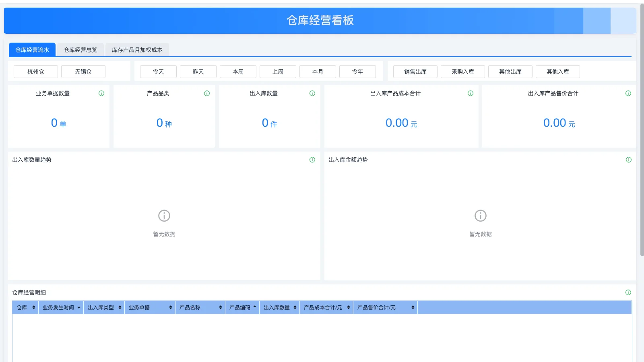Screen dimensions: 644x362
Task: Click info icon on 出入库产品售价合计 card
Action: coord(628,93)
